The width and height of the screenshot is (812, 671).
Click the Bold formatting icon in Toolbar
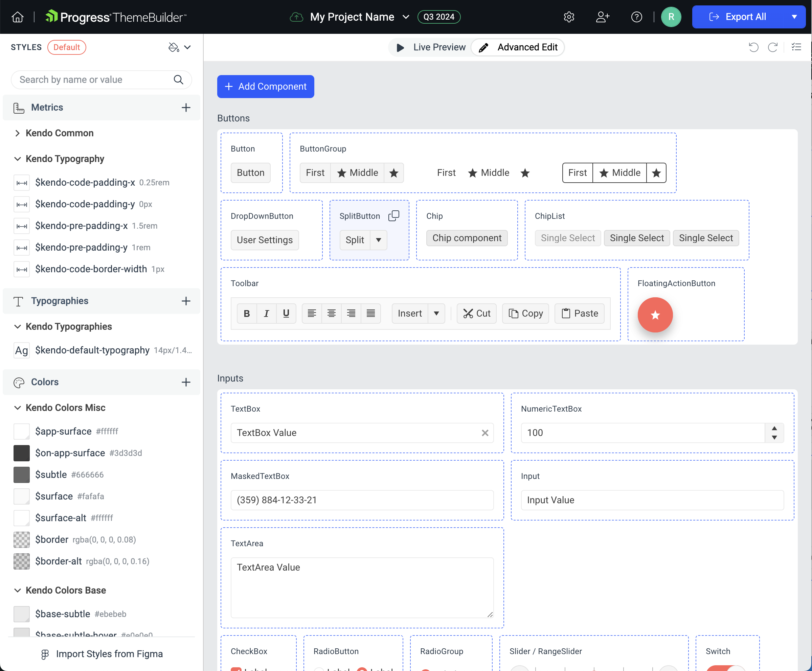(247, 313)
